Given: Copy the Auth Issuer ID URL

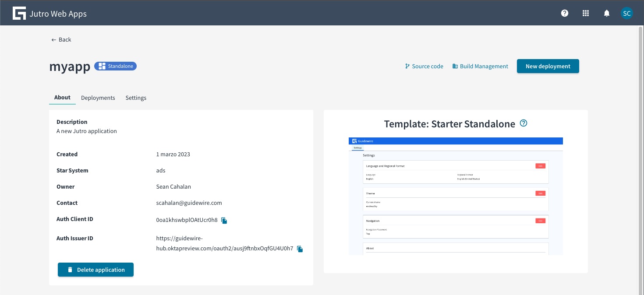Looking at the screenshot, I should pyautogui.click(x=300, y=249).
